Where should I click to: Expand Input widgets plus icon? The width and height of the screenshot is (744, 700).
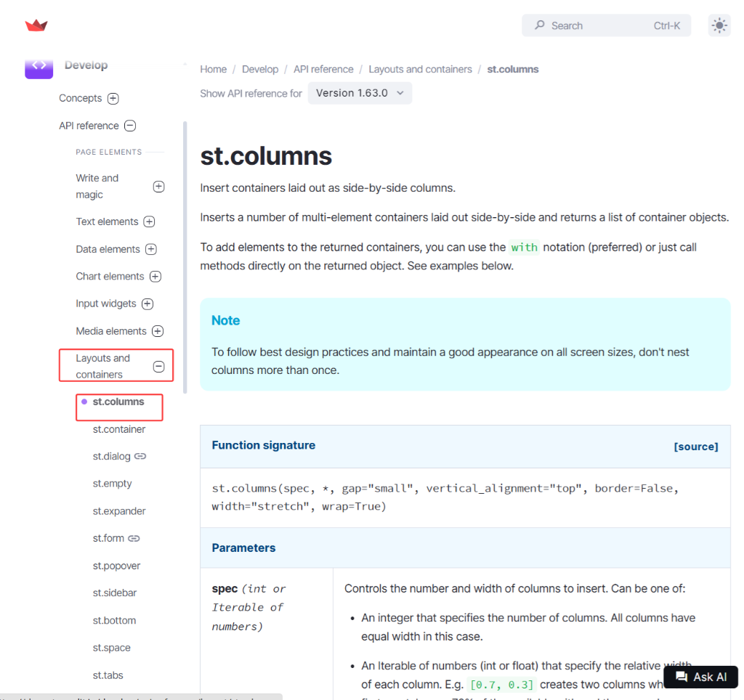tap(147, 304)
